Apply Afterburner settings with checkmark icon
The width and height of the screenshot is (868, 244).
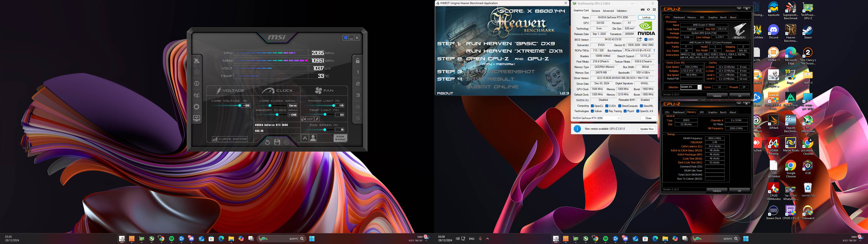click(x=287, y=142)
